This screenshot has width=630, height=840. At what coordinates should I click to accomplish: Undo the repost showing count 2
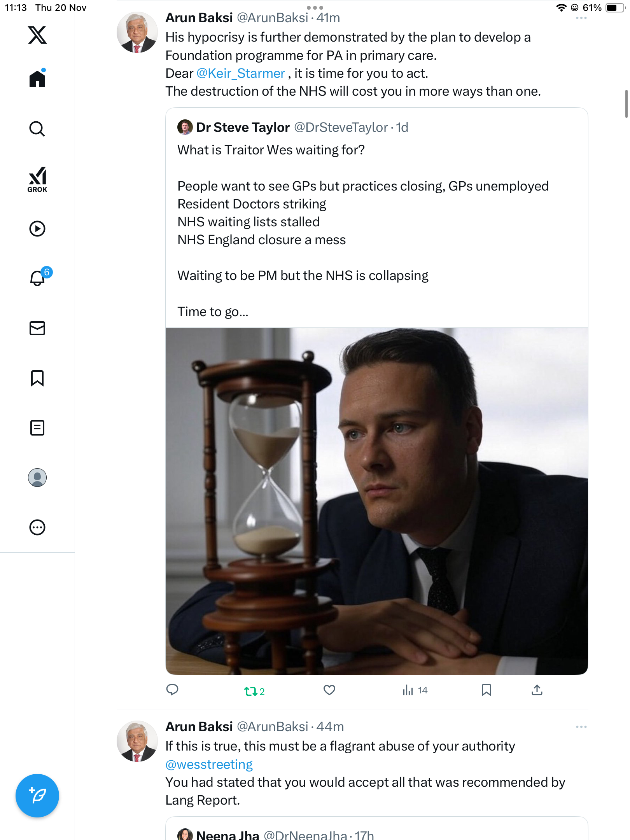(x=251, y=691)
